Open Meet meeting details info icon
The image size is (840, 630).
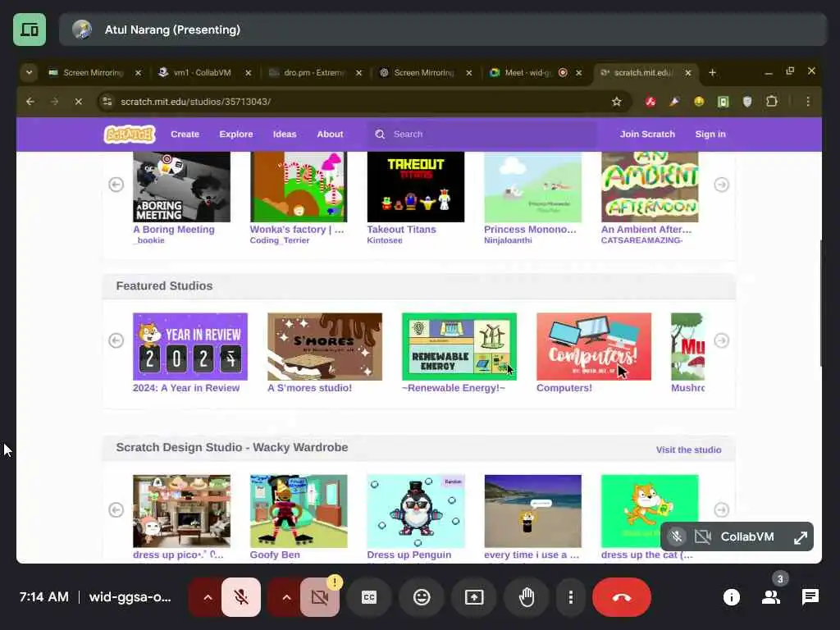[731, 597]
